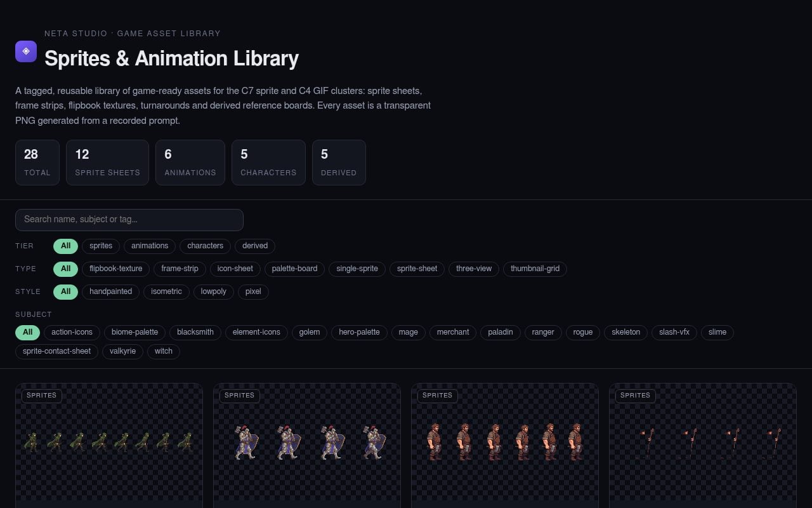Image resolution: width=812 pixels, height=508 pixels.
Task: Pick the single-sprite type filter
Action: [357, 269]
